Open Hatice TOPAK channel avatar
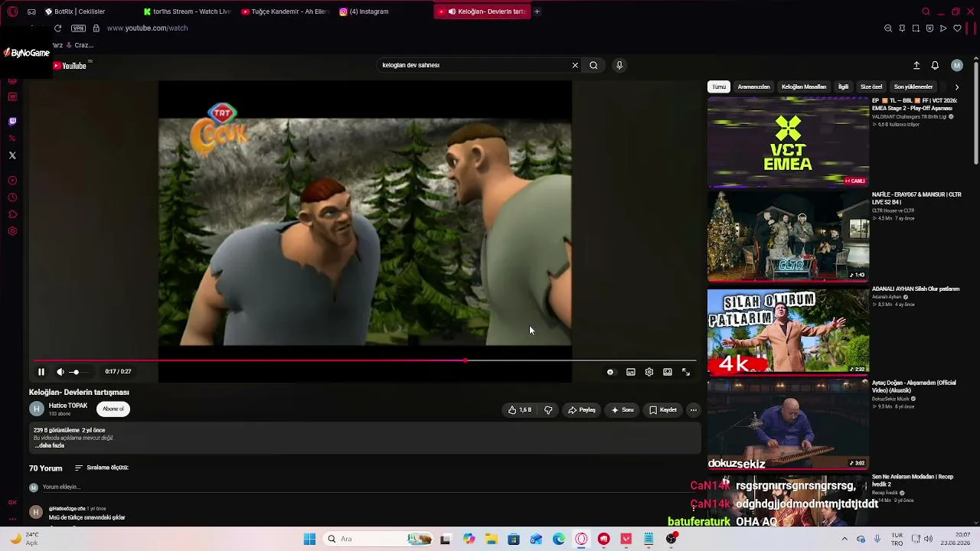The height and width of the screenshot is (551, 980). click(x=36, y=409)
